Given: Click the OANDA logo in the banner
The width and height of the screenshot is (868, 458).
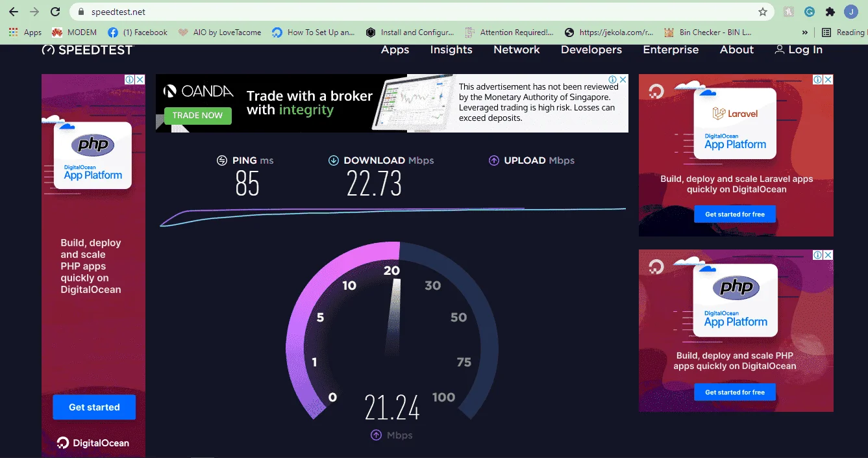Looking at the screenshot, I should [x=198, y=92].
